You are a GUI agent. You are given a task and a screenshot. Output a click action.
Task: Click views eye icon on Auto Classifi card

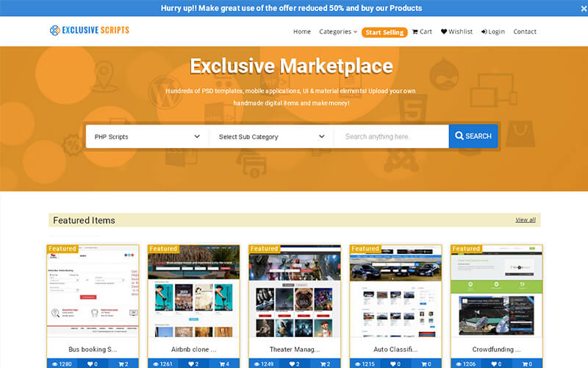pos(358,364)
